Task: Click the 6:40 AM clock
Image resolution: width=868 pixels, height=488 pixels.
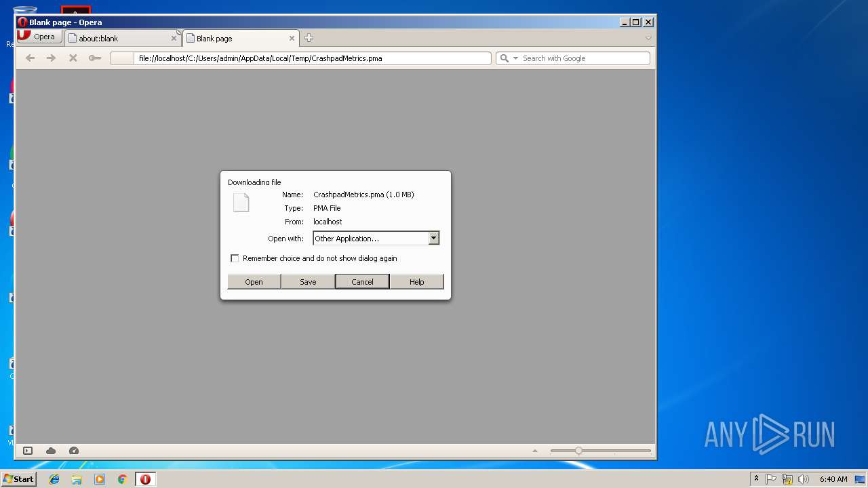Action: [833, 479]
